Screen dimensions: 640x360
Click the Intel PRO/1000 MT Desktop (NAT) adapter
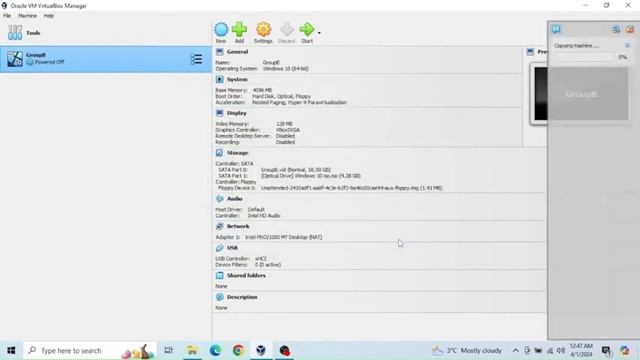coord(283,237)
